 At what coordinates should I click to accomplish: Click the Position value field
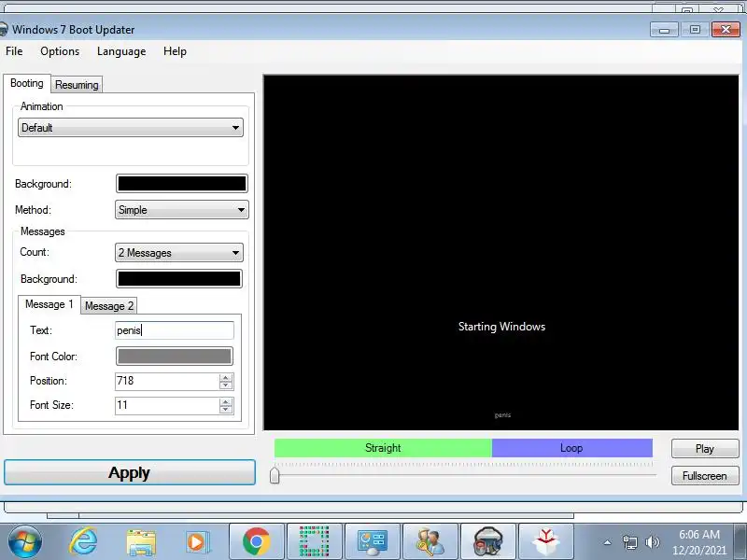(167, 381)
